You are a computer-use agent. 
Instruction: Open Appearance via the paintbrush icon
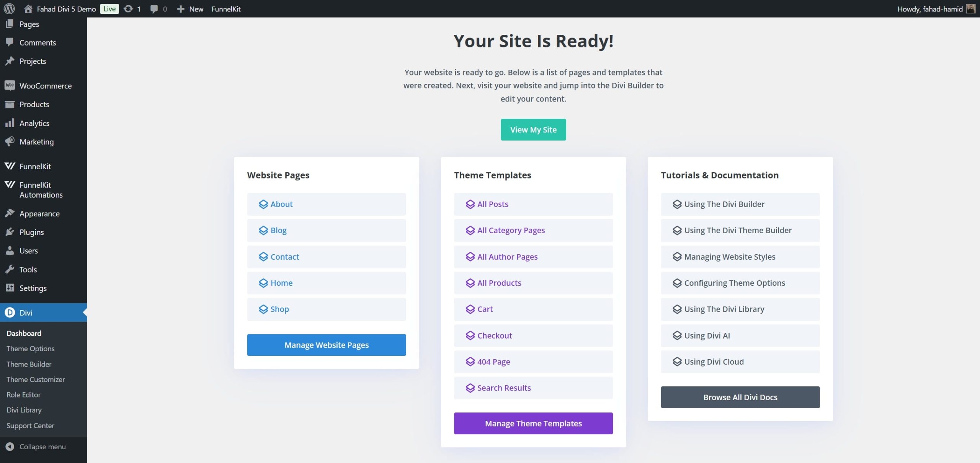[10, 213]
